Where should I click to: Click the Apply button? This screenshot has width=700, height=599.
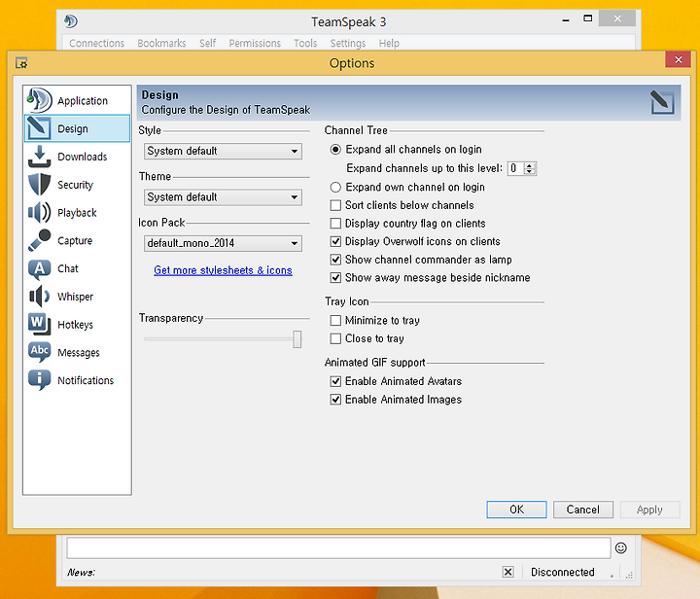649,510
